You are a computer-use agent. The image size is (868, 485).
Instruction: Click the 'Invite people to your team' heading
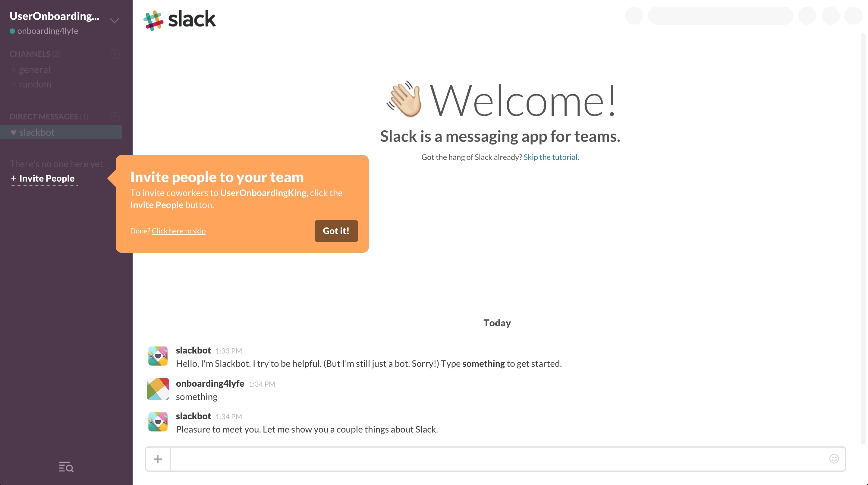coord(217,177)
